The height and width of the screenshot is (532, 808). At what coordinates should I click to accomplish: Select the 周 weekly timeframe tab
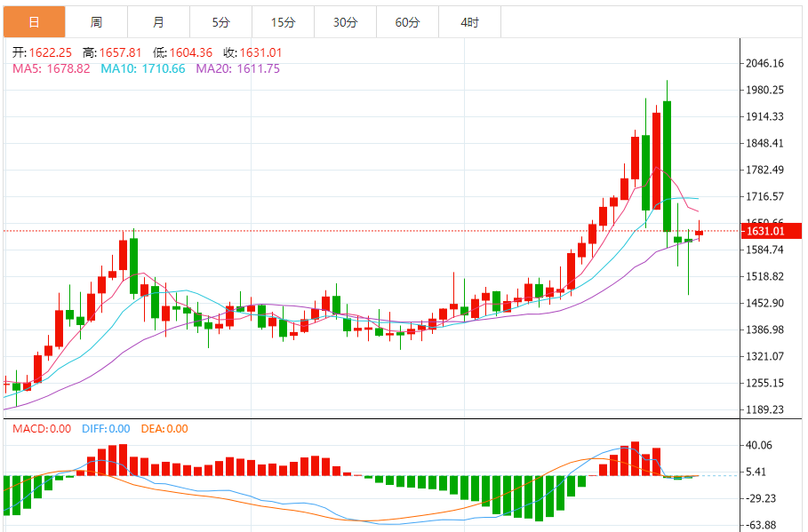[x=96, y=21]
